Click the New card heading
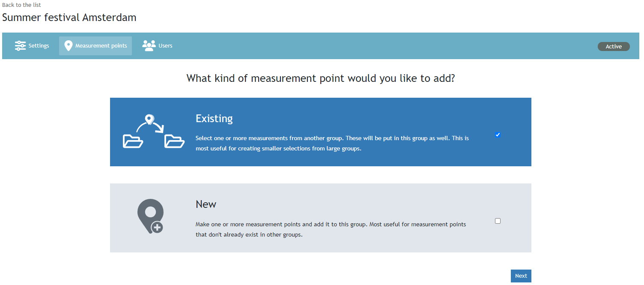The height and width of the screenshot is (285, 644). click(206, 204)
